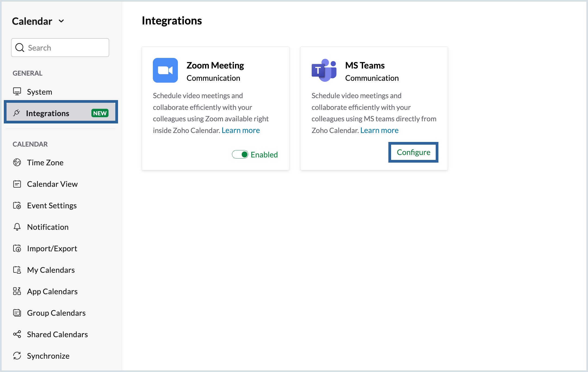
Task: Open MS Teams Learn more link
Action: pos(379,130)
